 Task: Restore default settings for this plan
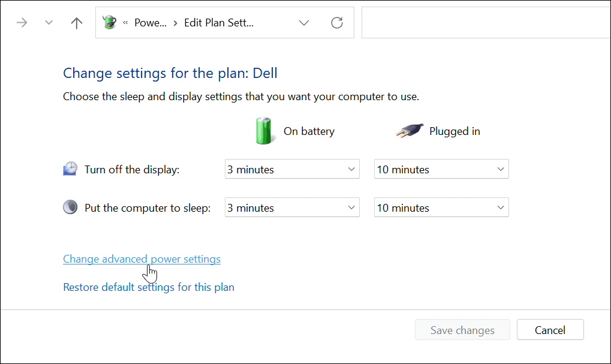coord(148,287)
